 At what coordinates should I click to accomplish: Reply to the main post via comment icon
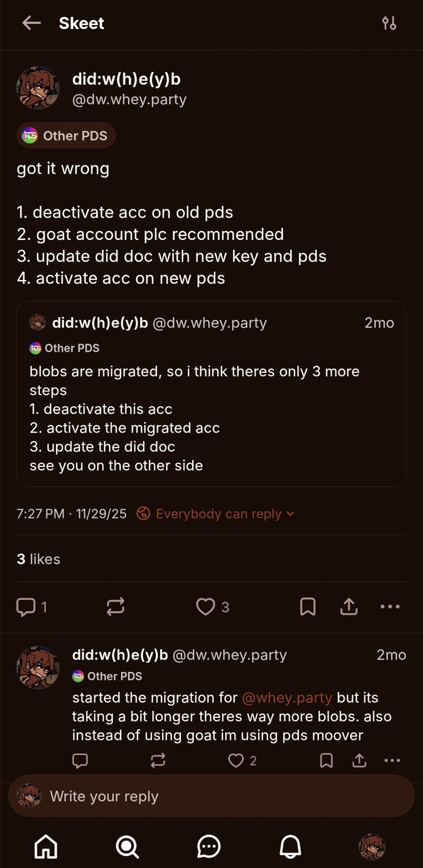coord(26,607)
